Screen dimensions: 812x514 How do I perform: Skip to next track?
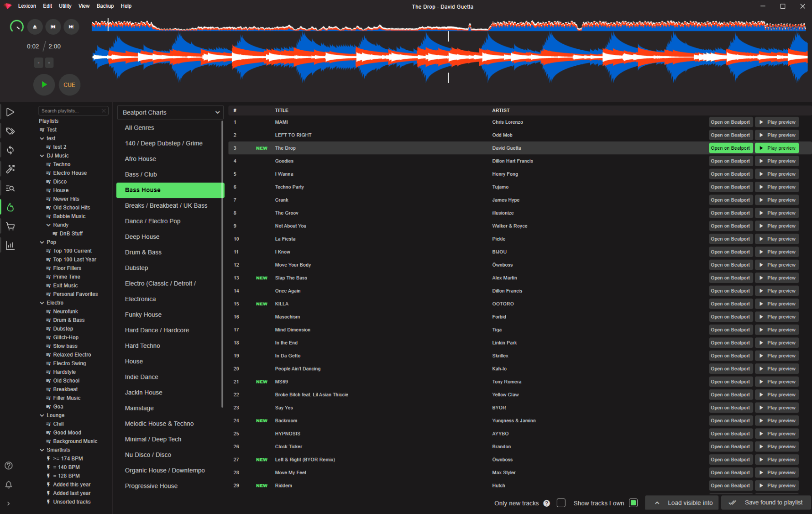coord(71,27)
